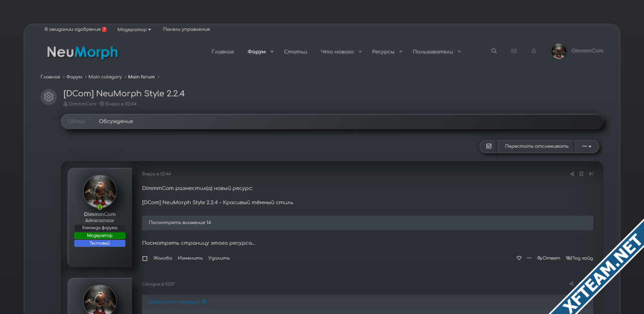Viewport: 644px width, 314px height.
Task: Expand the Что нового nav arrow
Action: 360,52
